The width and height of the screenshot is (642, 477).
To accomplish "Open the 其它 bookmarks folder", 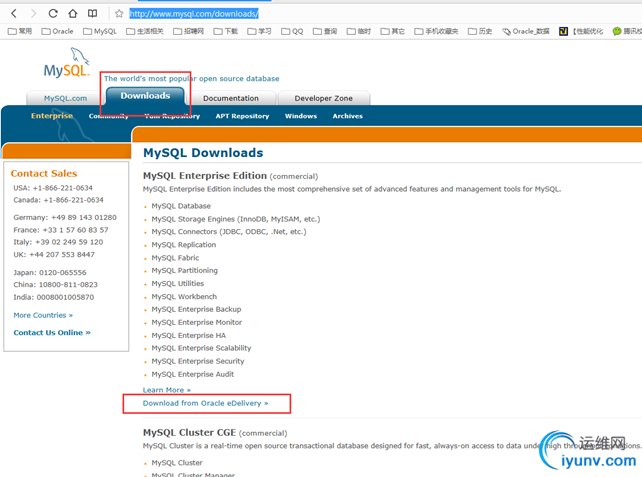I will (x=392, y=31).
